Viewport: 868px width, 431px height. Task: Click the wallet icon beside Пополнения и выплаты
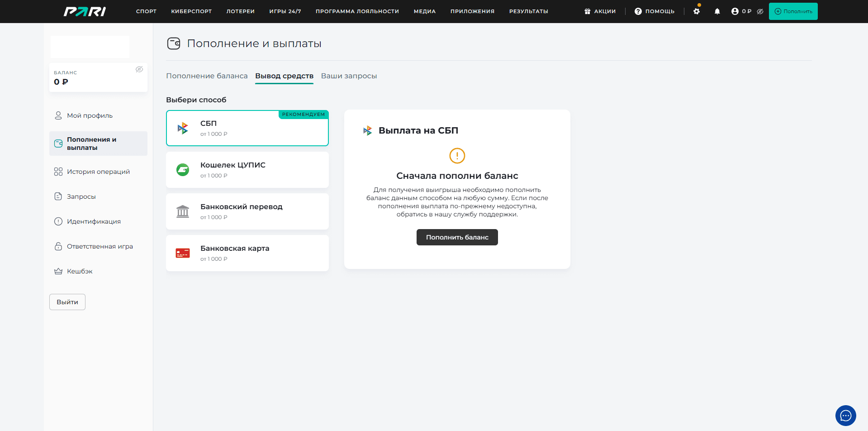pyautogui.click(x=58, y=144)
